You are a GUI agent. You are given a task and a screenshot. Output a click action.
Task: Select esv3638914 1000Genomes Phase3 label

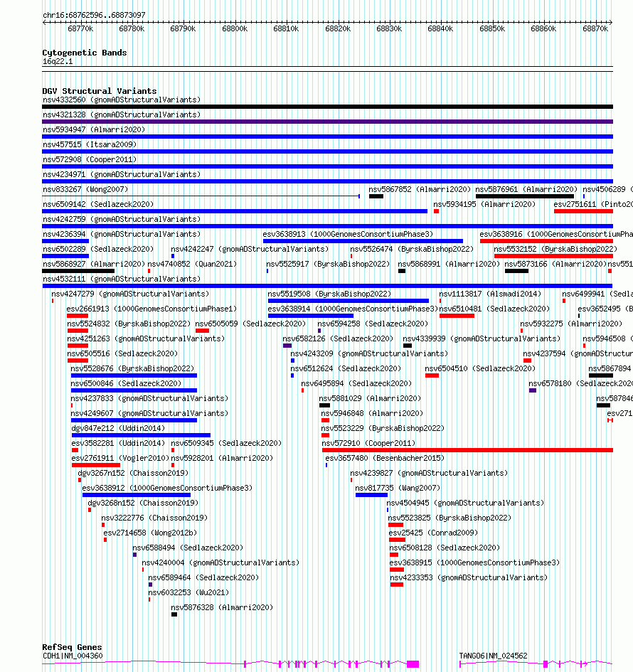[353, 309]
